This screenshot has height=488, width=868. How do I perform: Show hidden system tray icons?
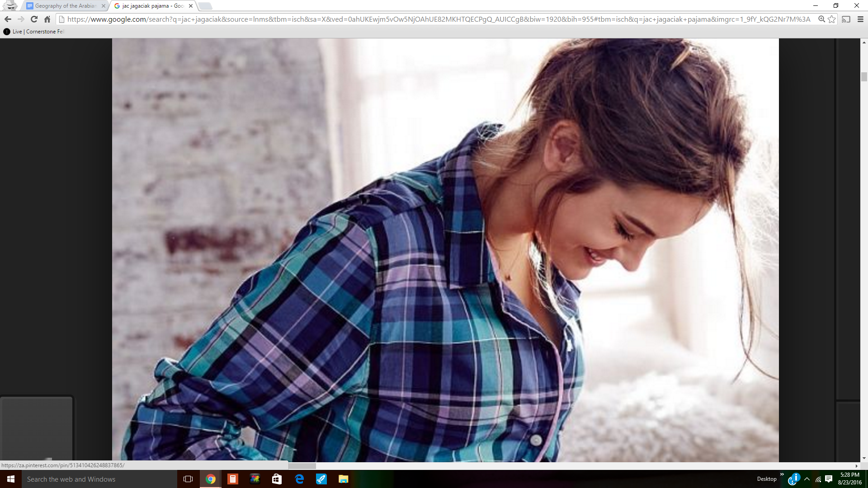tap(807, 479)
